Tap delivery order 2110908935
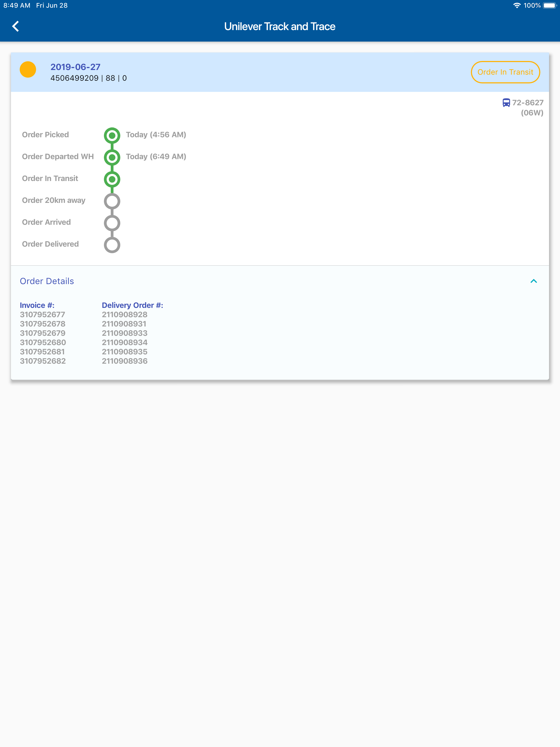 (125, 352)
